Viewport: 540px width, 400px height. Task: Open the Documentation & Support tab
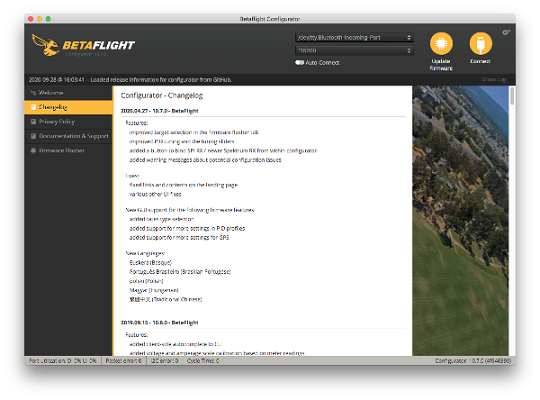69,136
